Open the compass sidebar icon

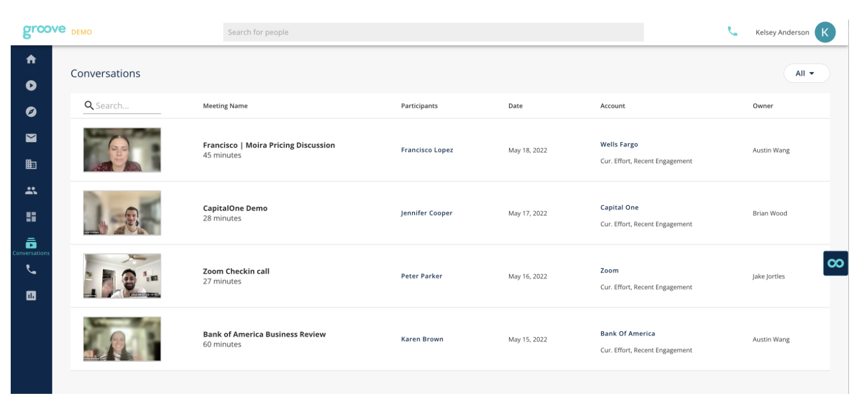[x=31, y=112]
